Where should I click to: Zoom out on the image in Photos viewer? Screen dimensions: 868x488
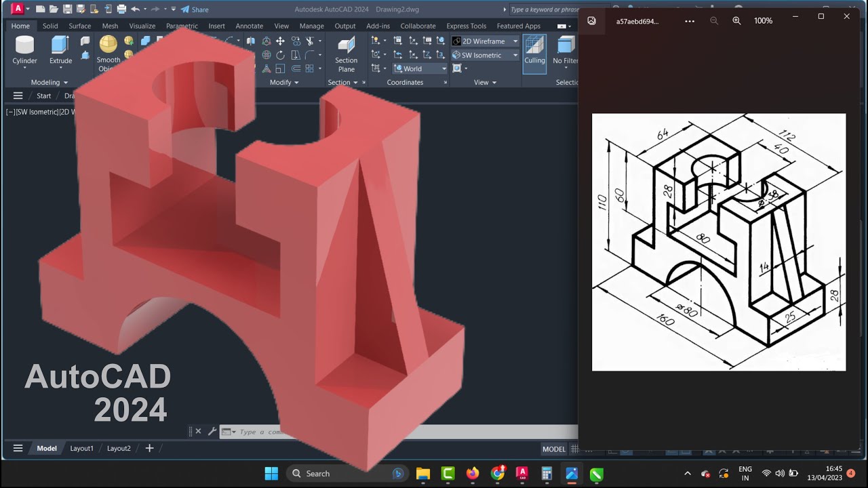[x=714, y=21]
